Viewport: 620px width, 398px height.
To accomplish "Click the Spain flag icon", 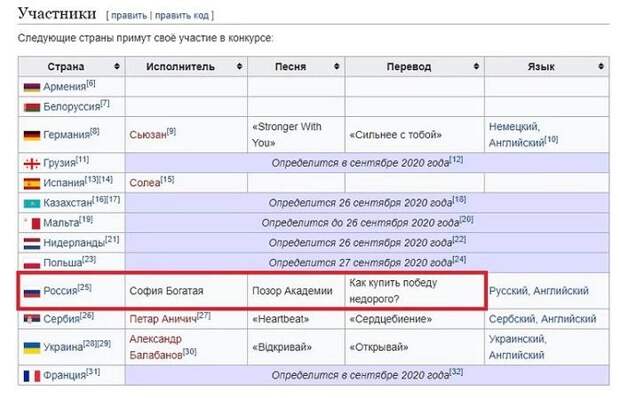I will coord(32,184).
